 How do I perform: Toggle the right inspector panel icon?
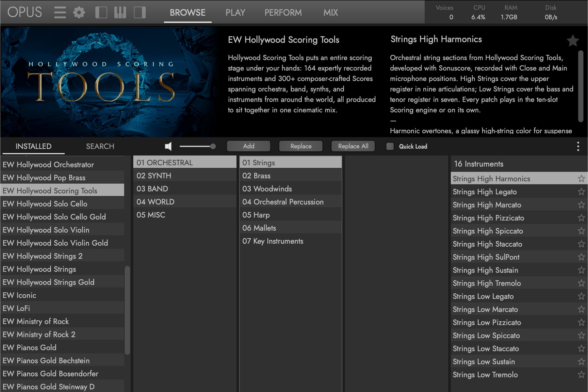tap(139, 12)
